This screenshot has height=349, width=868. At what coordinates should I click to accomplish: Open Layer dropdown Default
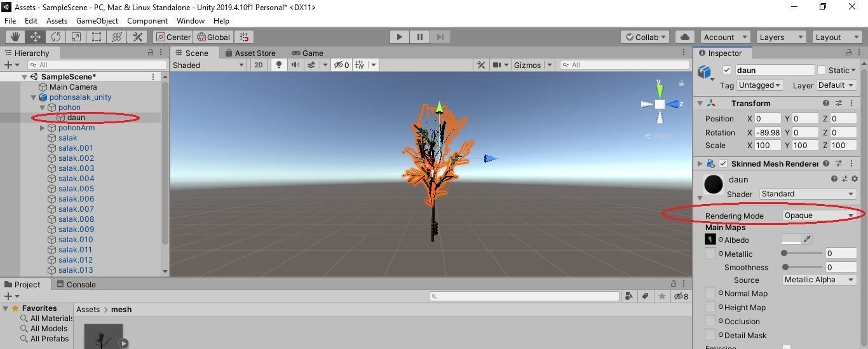click(836, 85)
